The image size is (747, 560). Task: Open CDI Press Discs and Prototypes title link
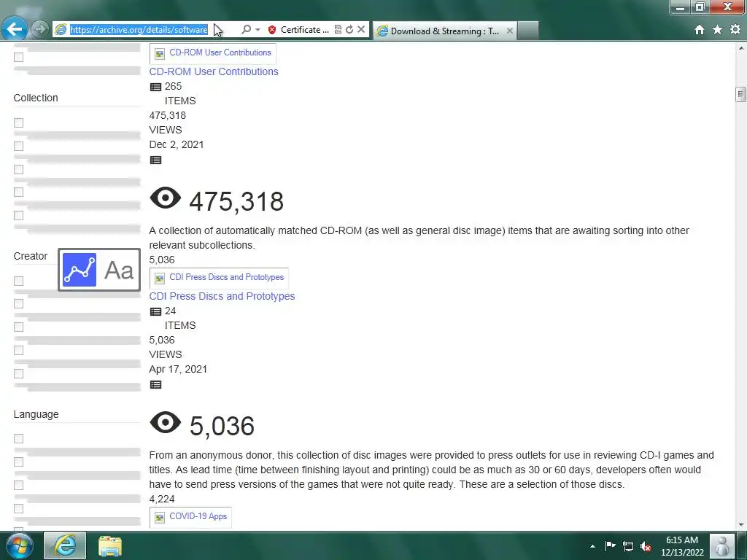click(222, 296)
